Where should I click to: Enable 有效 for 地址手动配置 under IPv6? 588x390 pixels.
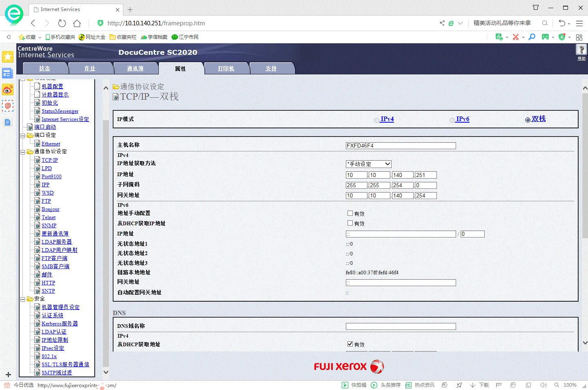coord(350,213)
